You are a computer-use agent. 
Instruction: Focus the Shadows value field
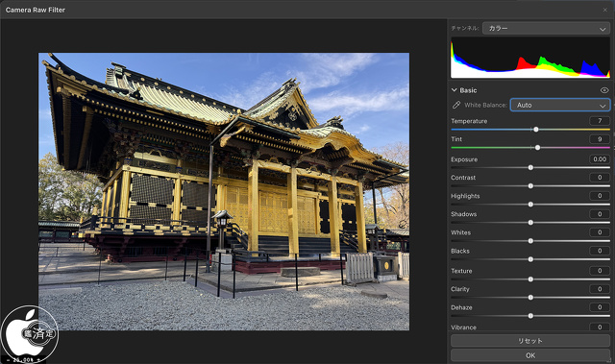point(600,214)
